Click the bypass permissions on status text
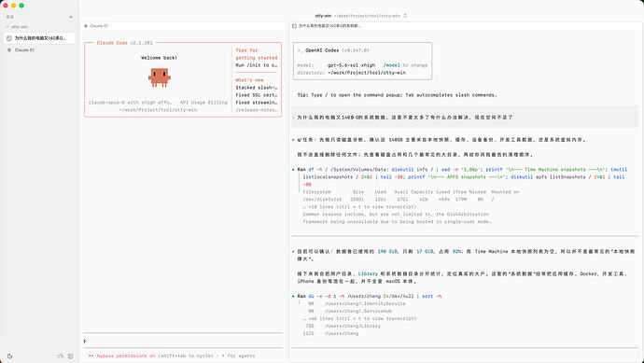The width and height of the screenshot is (644, 363). point(126,356)
